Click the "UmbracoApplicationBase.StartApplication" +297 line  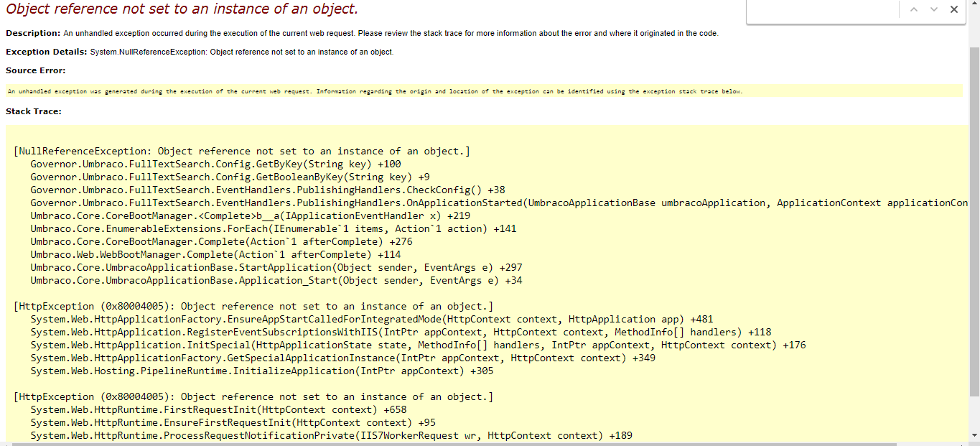pos(276,267)
